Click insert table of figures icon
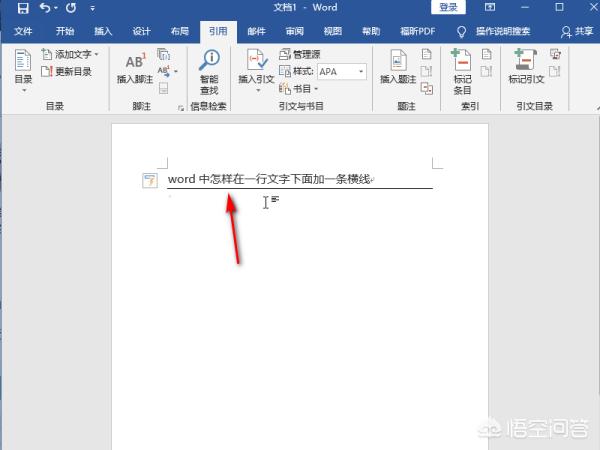600x450 pixels. pos(427,54)
